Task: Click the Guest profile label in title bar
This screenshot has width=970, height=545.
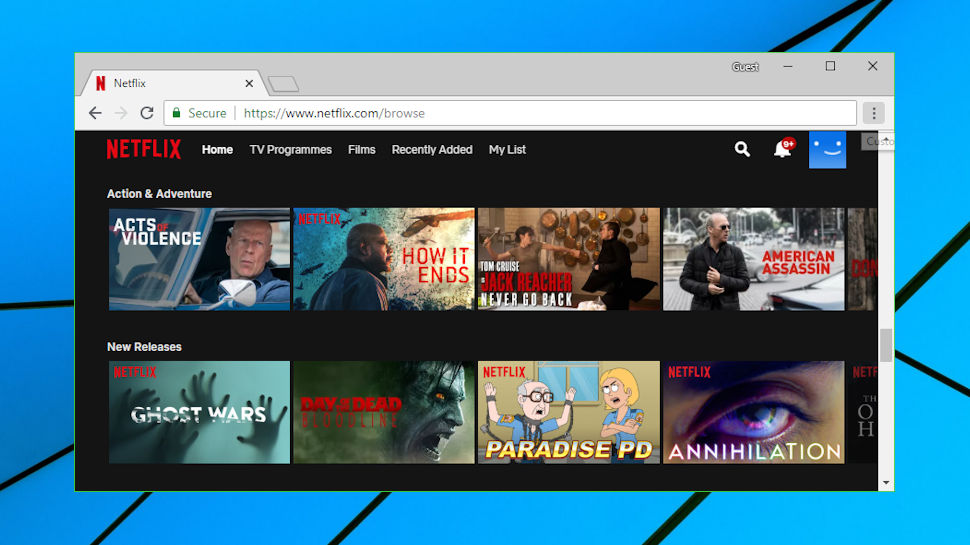Action: [x=745, y=67]
